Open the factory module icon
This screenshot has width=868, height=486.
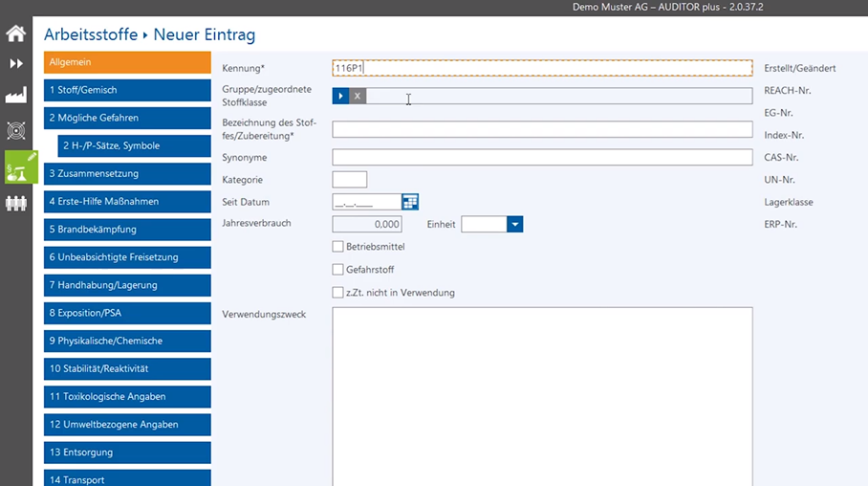click(x=15, y=96)
